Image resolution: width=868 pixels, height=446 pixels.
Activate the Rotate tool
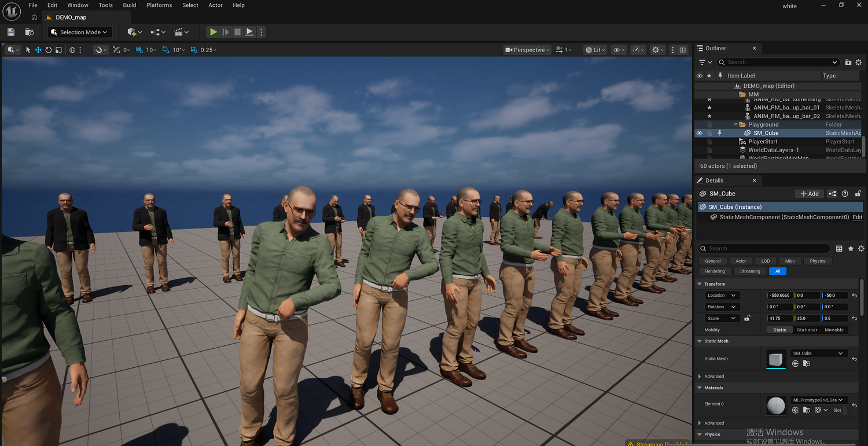pyautogui.click(x=49, y=50)
